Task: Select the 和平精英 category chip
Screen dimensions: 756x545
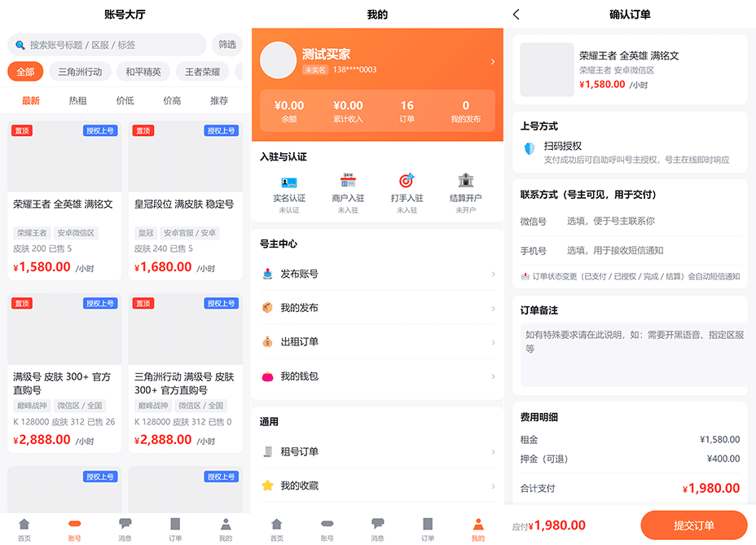Action: pos(143,72)
